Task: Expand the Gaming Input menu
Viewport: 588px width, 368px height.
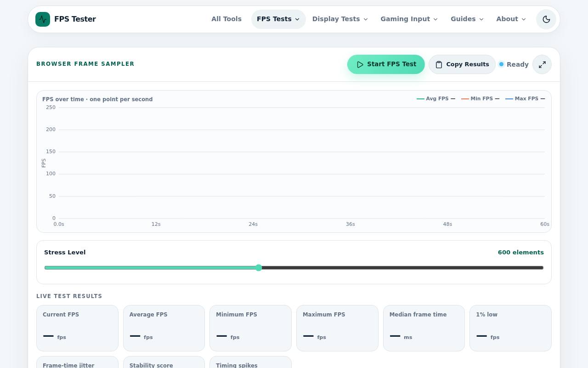Action: coord(409,19)
